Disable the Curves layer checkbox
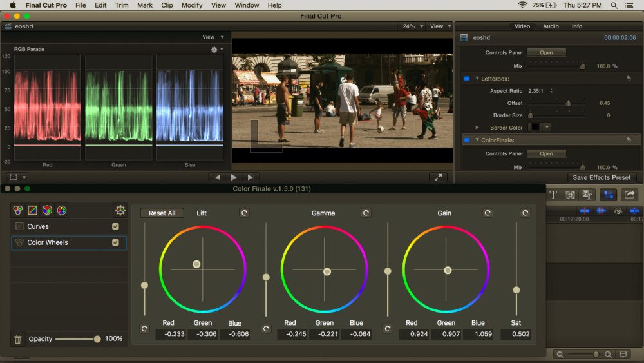 [x=115, y=226]
